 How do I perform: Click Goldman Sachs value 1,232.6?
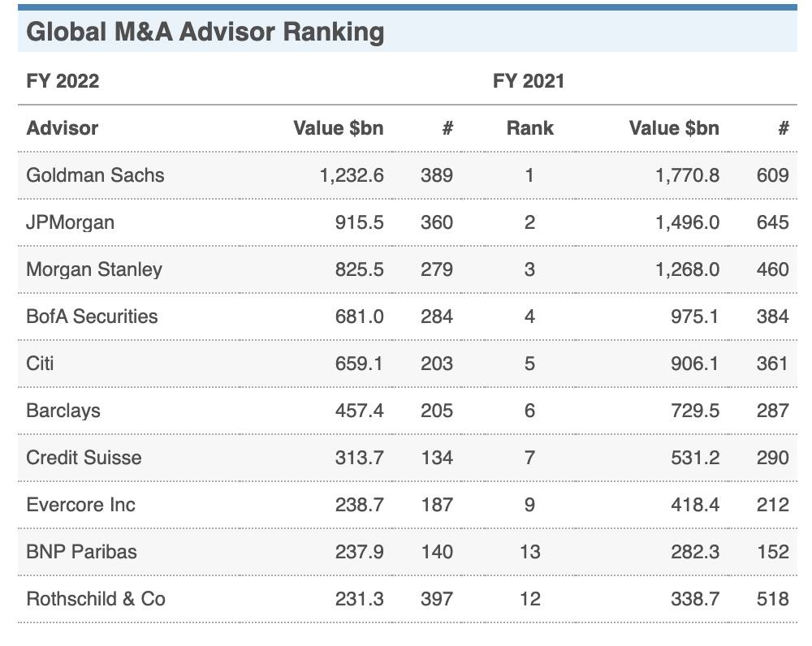coord(352,175)
